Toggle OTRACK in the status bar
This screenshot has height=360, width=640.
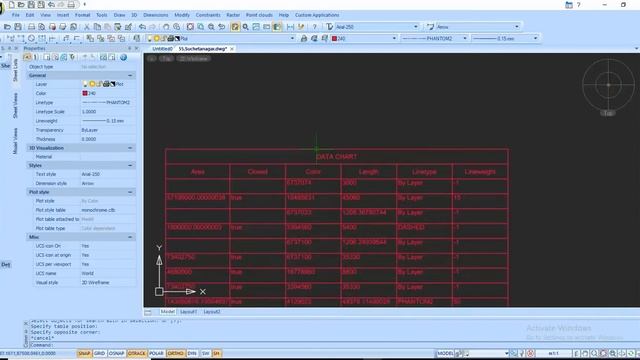tap(137, 353)
